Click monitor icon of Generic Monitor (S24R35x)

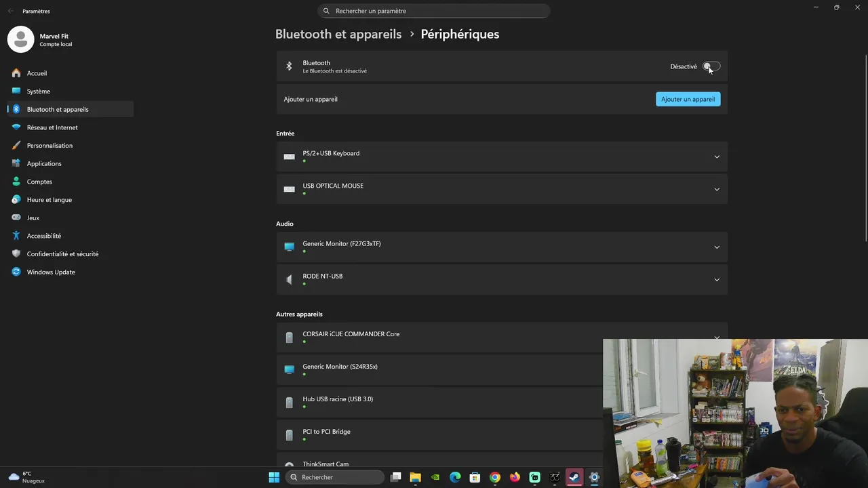289,369
